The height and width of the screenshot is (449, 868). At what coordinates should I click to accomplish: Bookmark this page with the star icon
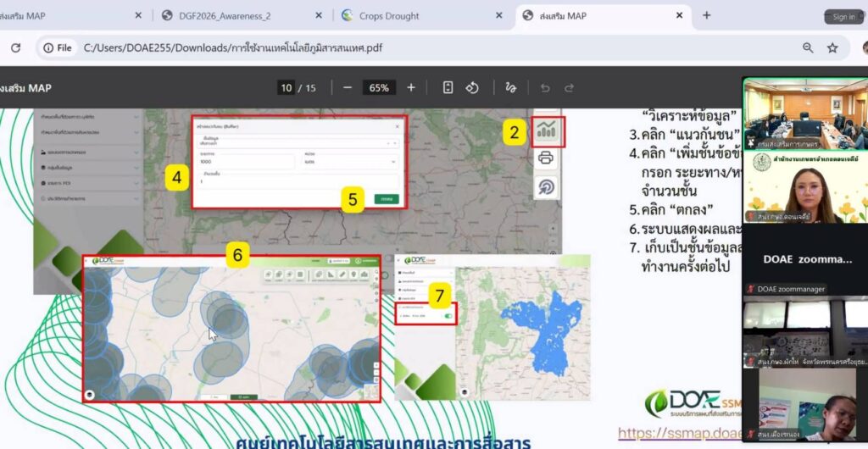click(832, 47)
